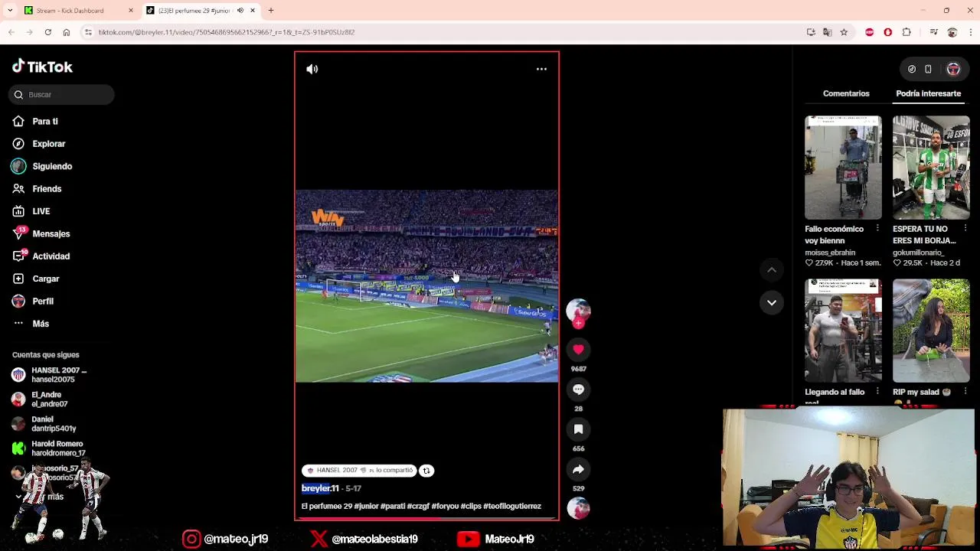Click the translate page icon

(x=827, y=32)
